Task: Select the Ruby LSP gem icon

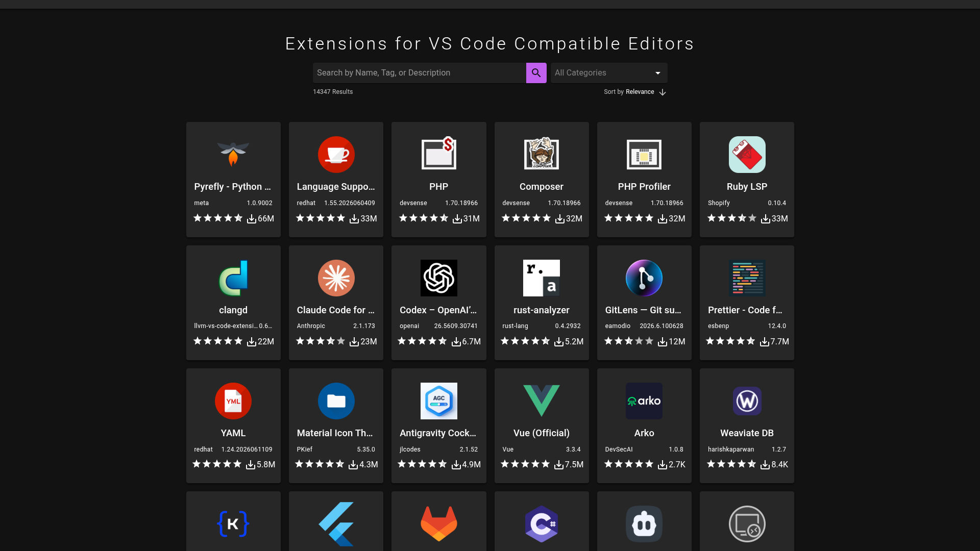Action: coord(747,155)
